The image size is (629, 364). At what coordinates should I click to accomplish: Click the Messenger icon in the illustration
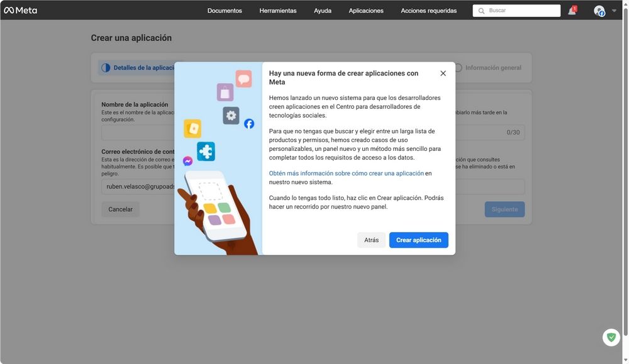(187, 161)
